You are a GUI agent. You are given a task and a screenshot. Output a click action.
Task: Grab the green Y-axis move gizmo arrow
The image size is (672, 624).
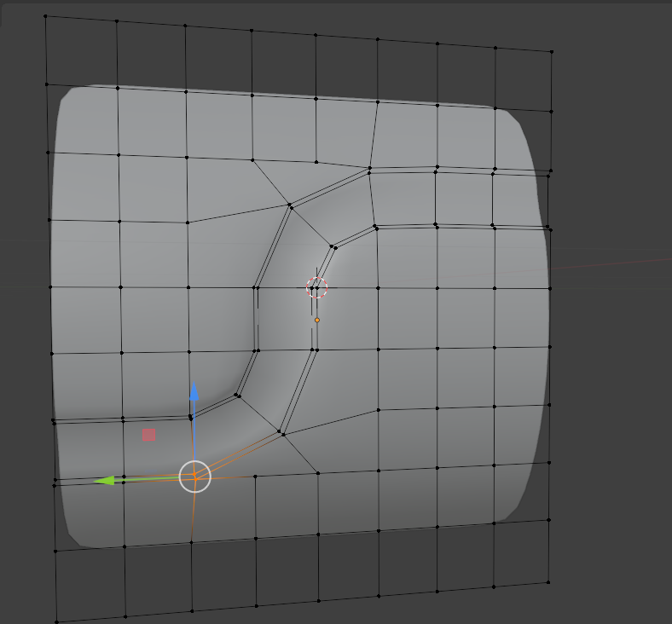104,481
